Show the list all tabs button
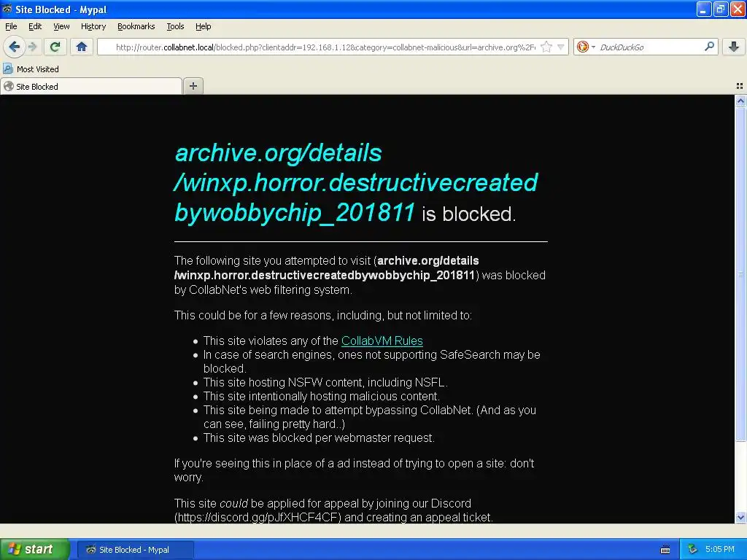Viewport: 747px width, 560px height. (740, 86)
